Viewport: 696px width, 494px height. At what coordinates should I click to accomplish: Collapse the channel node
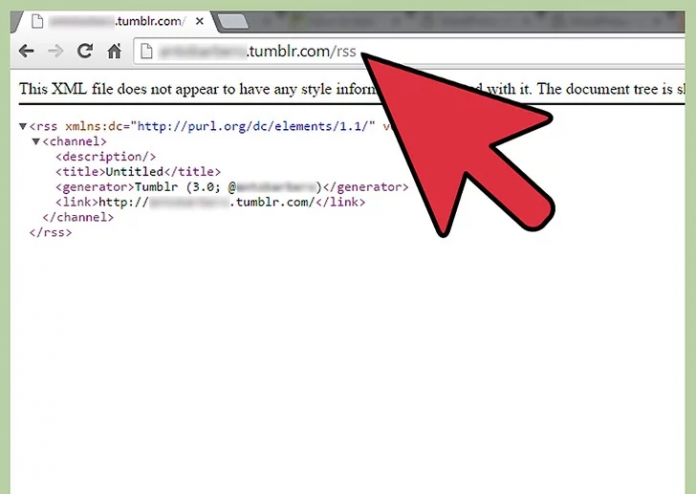36,142
